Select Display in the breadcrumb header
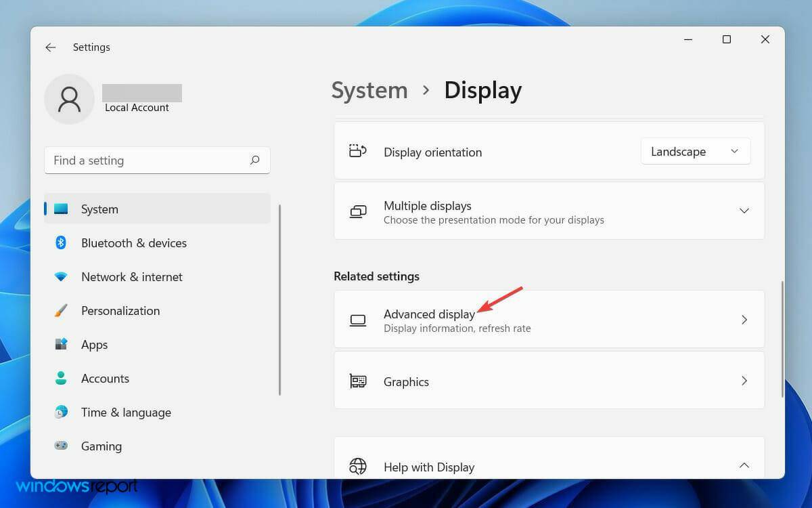 (x=482, y=89)
